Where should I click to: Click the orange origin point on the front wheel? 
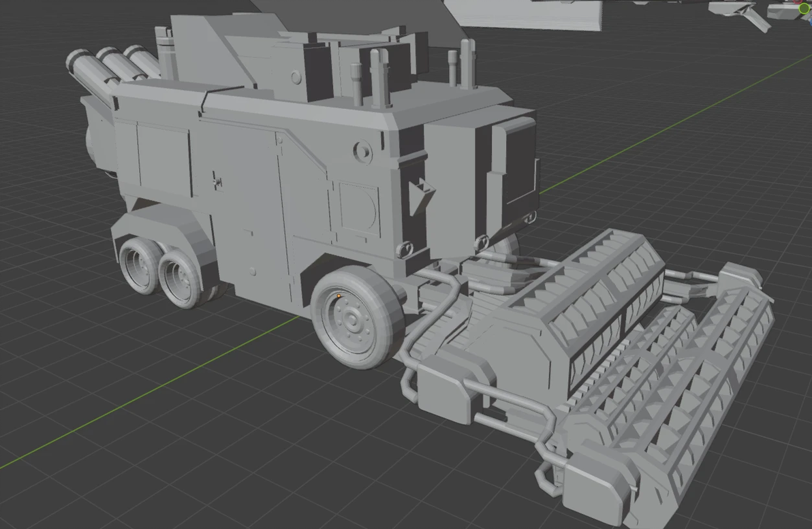coord(339,296)
